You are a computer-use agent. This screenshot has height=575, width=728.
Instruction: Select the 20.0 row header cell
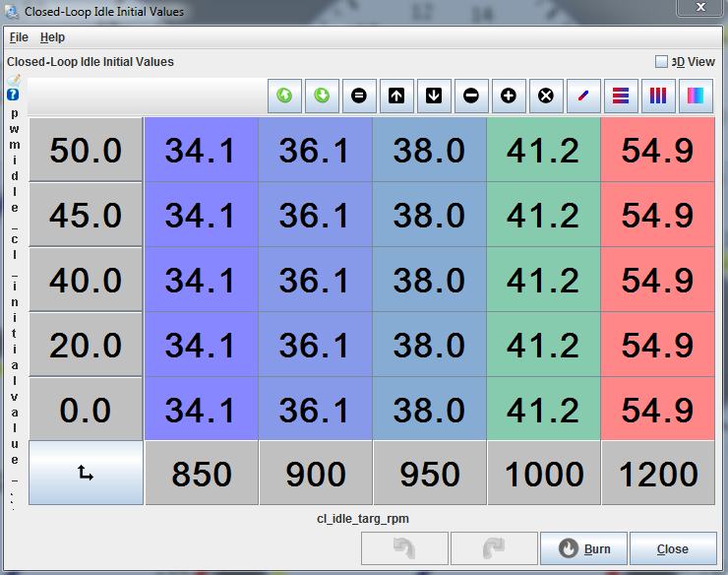(86, 345)
